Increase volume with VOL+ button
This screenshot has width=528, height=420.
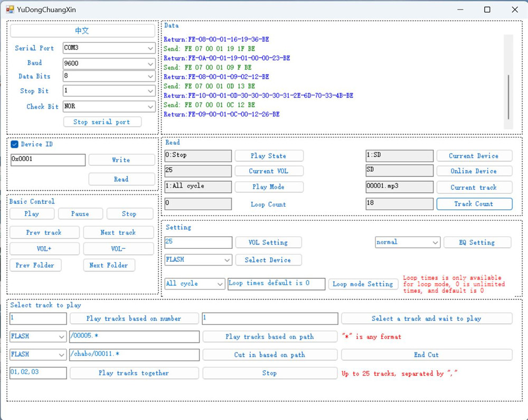44,249
